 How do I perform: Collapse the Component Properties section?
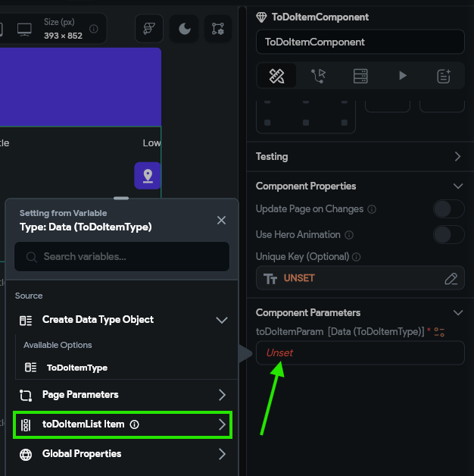pyautogui.click(x=458, y=186)
